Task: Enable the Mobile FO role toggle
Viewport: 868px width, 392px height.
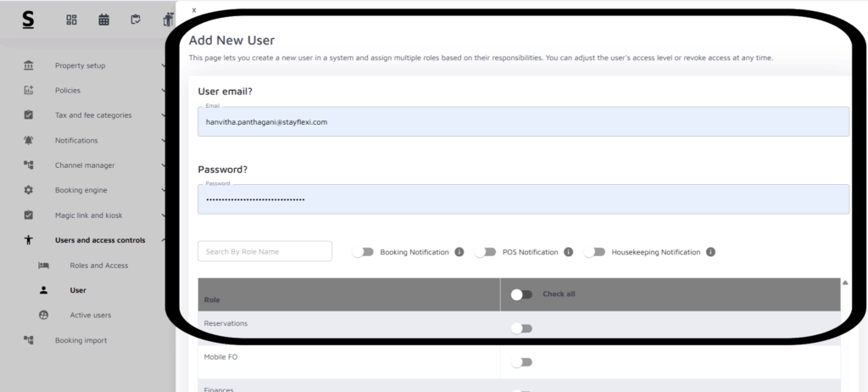Action: tap(521, 362)
